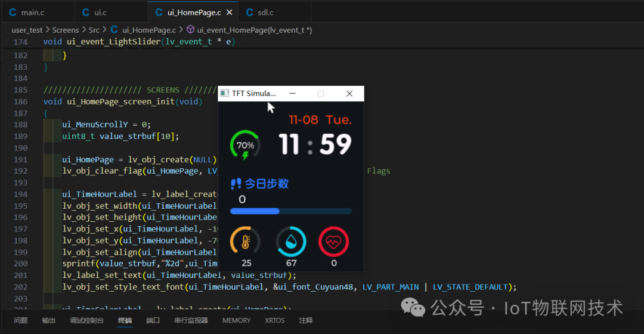Viewport: 644px width, 334px height.
Task: Click line number 186 in the gutter
Action: (x=20, y=101)
